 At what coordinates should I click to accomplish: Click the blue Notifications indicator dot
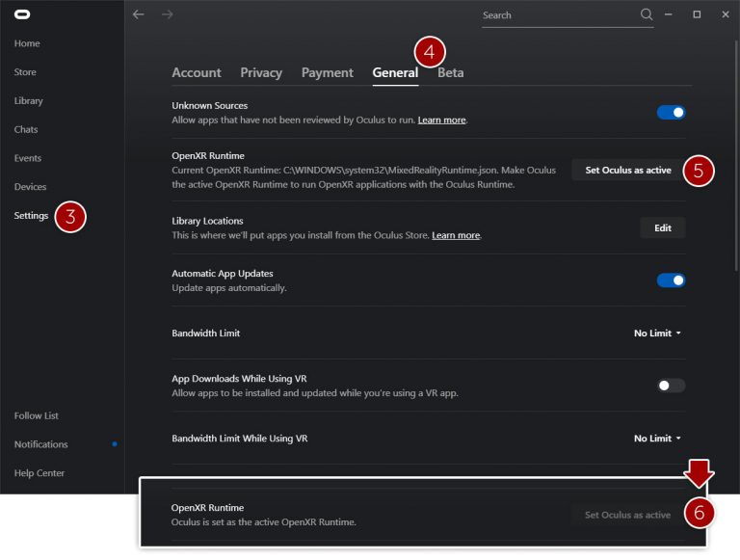(x=115, y=444)
